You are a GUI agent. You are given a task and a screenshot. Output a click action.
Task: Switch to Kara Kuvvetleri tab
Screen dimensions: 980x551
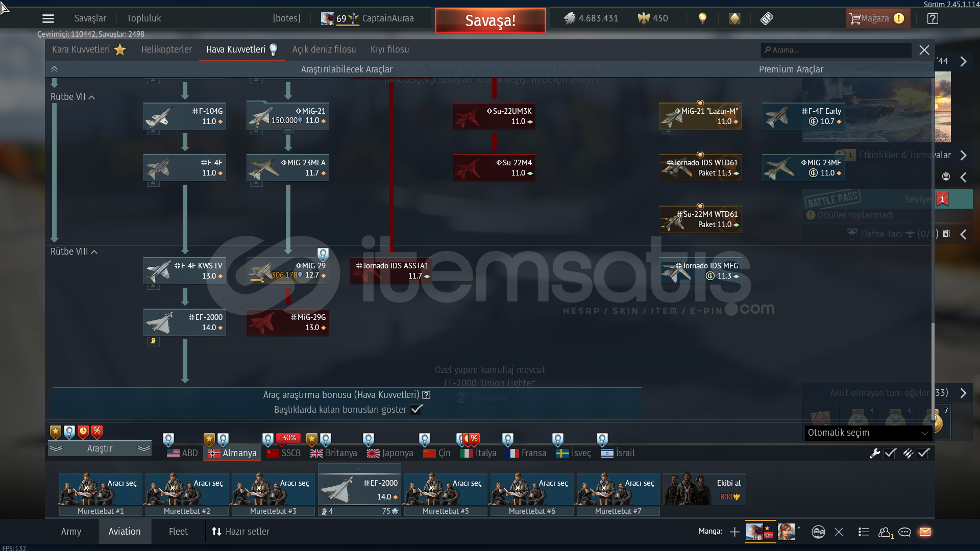click(89, 49)
